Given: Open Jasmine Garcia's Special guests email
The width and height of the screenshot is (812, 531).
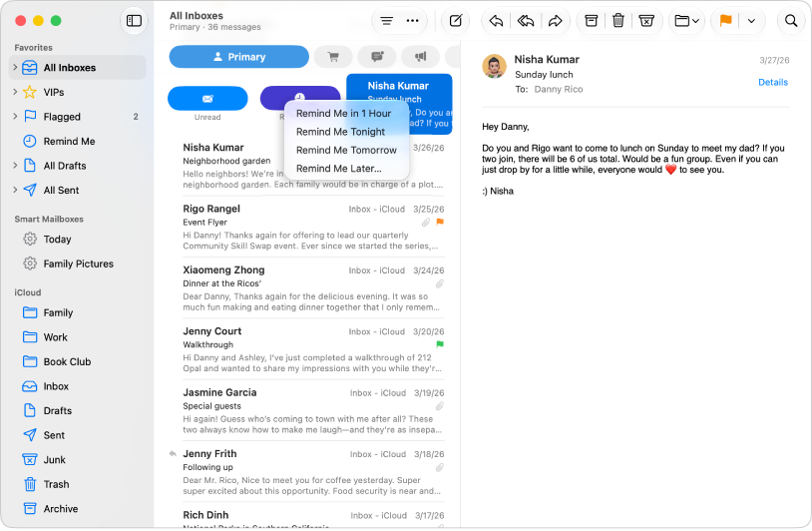Looking at the screenshot, I should [x=313, y=410].
